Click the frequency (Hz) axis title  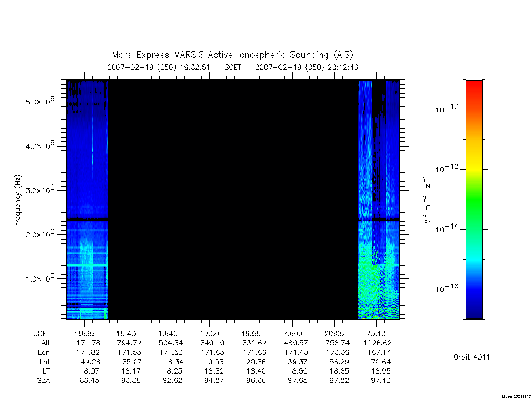pos(18,199)
